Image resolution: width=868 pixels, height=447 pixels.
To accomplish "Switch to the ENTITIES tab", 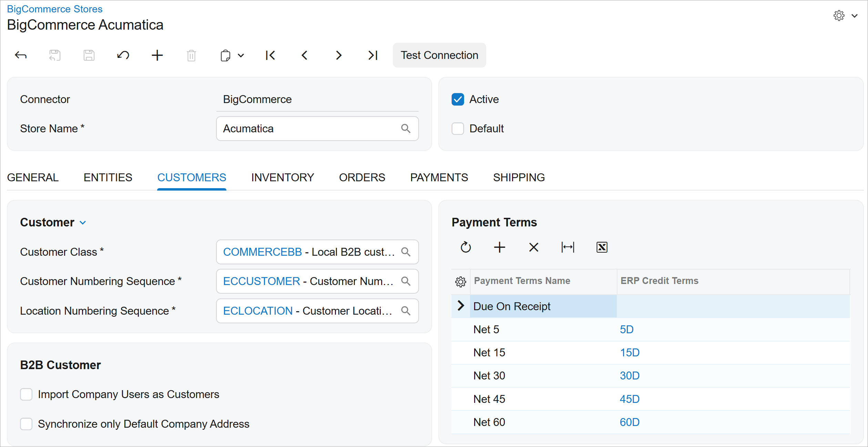I will [x=108, y=177].
